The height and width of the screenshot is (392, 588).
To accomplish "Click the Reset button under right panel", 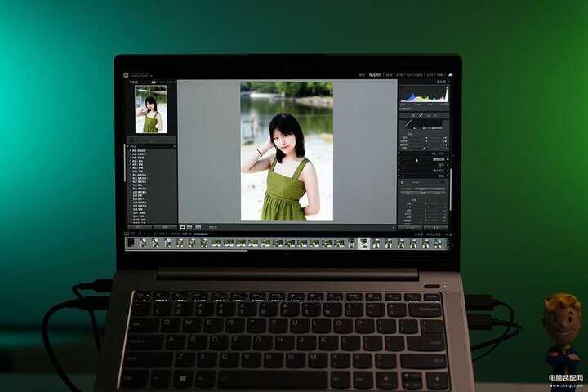I will [436, 227].
